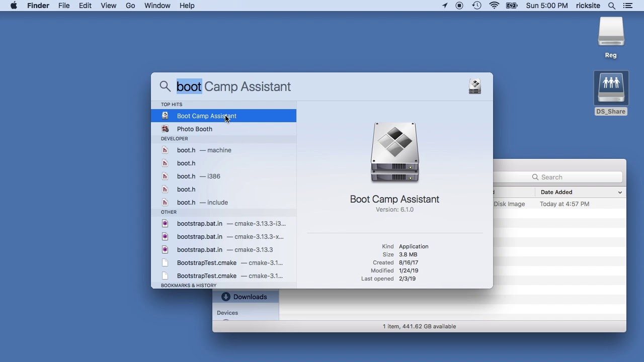Open the File menu
Image resolution: width=644 pixels, height=362 pixels.
coord(64,6)
